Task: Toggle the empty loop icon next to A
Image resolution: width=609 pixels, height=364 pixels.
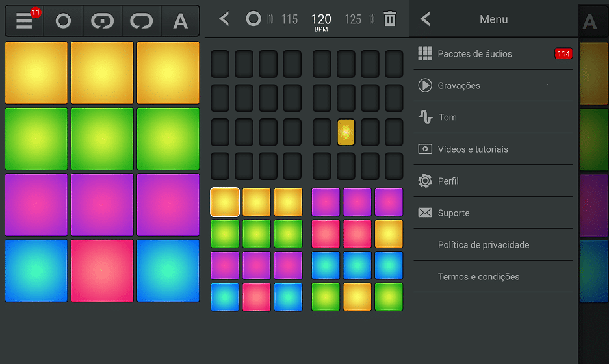Action: click(141, 21)
